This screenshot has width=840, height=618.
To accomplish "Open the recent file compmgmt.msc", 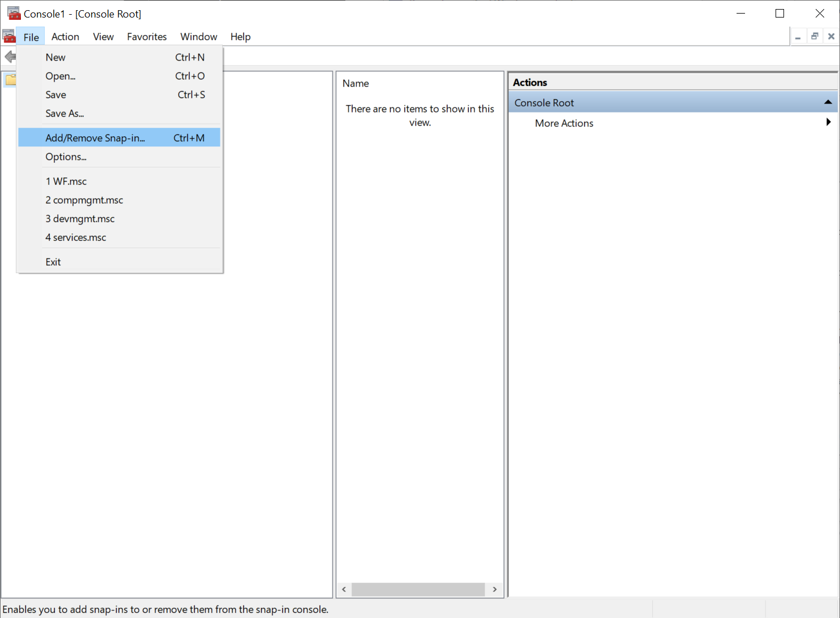I will (x=84, y=200).
